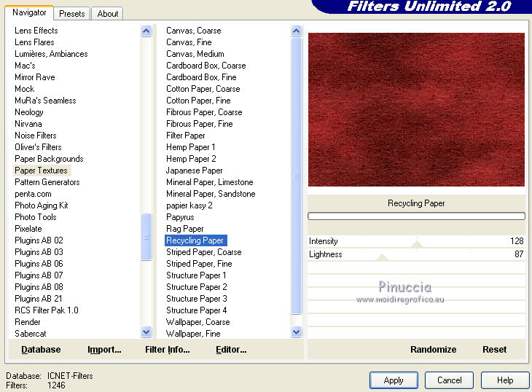Choose the Hemp Paper 2 filter
Image resolution: width=532 pixels, height=392 pixels.
tap(191, 159)
